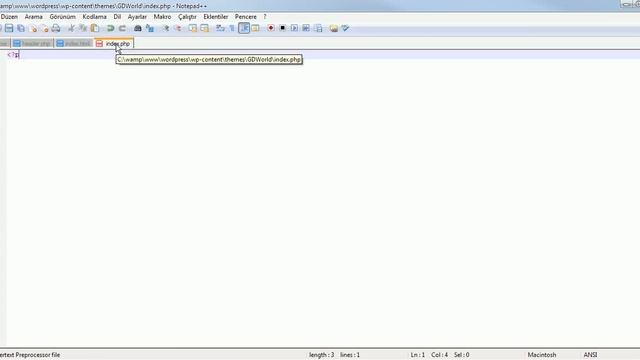The height and width of the screenshot is (360, 640).
Task: Click the Redo arrow icon
Action: [x=122, y=28]
